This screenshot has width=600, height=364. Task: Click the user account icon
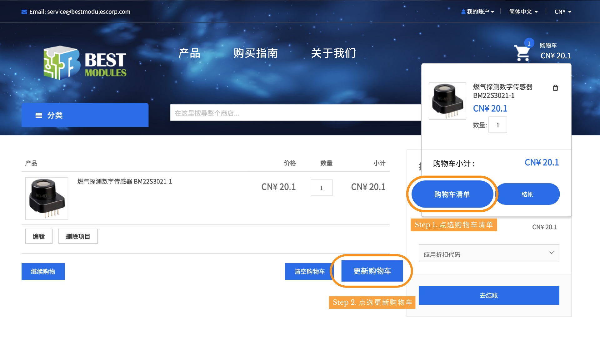coord(463,12)
